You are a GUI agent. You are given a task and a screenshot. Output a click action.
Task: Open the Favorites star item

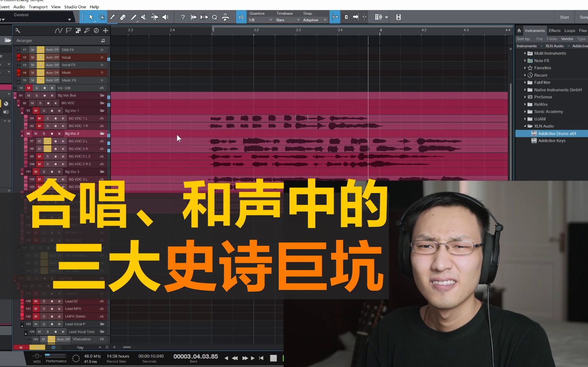(542, 68)
